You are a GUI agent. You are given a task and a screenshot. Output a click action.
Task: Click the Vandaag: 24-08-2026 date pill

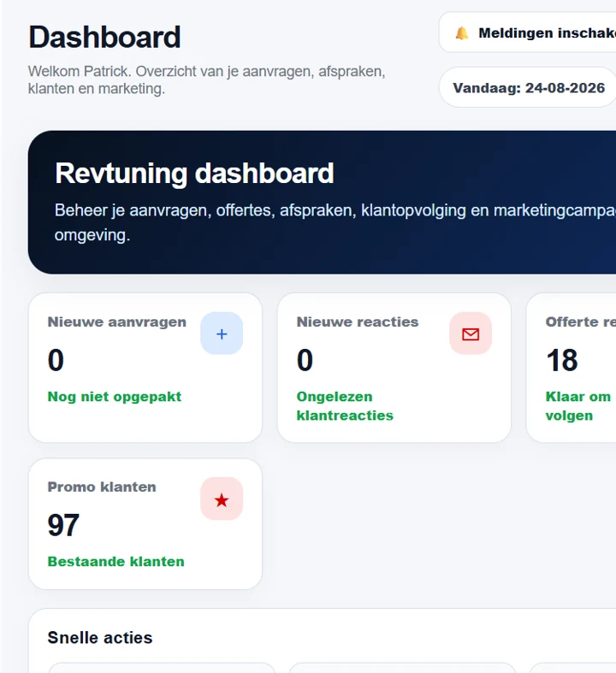pos(528,87)
